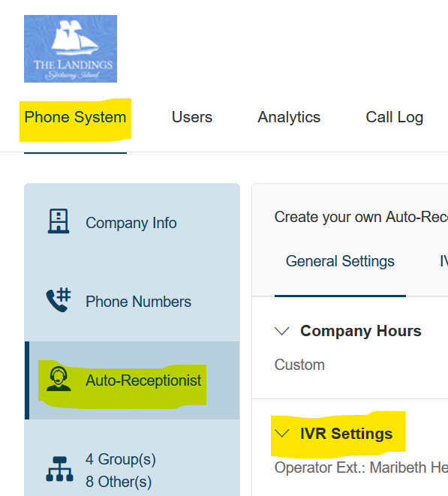Click the Custom company hours value

pos(299,365)
